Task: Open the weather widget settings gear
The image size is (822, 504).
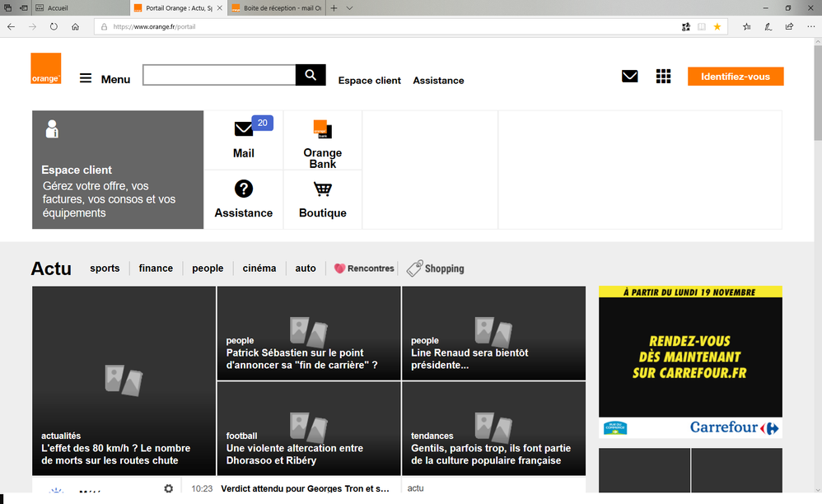Action: pos(168,488)
